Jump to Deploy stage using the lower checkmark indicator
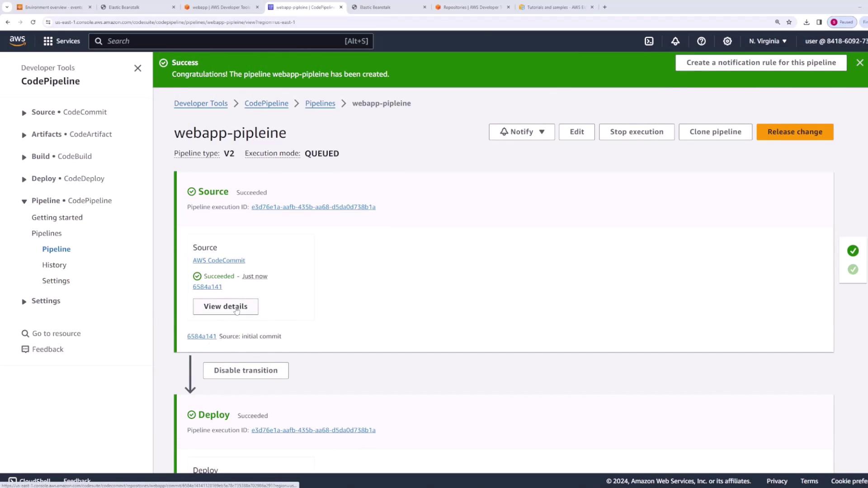This screenshot has width=868, height=488. tap(853, 270)
